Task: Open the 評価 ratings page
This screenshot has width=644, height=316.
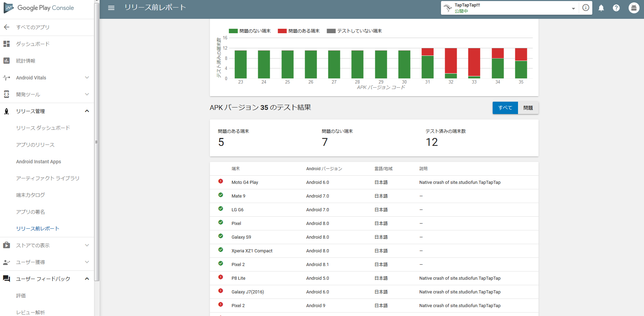Action: (x=21, y=296)
